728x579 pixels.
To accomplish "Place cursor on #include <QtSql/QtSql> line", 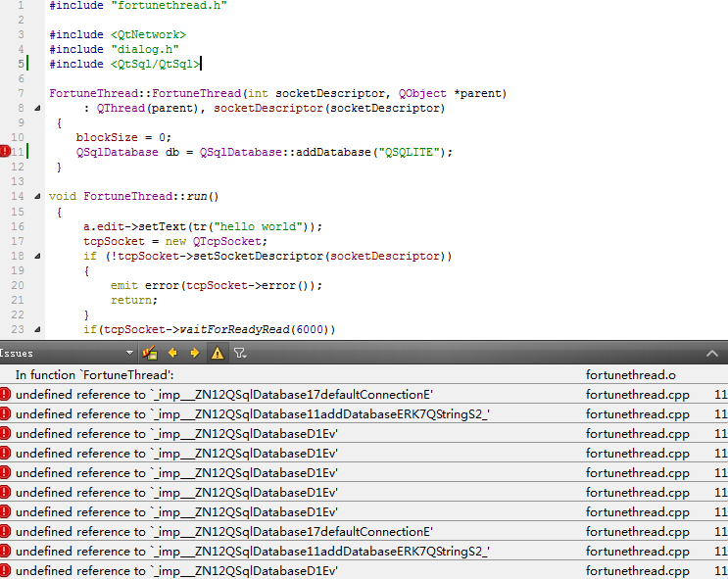I will 124,64.
